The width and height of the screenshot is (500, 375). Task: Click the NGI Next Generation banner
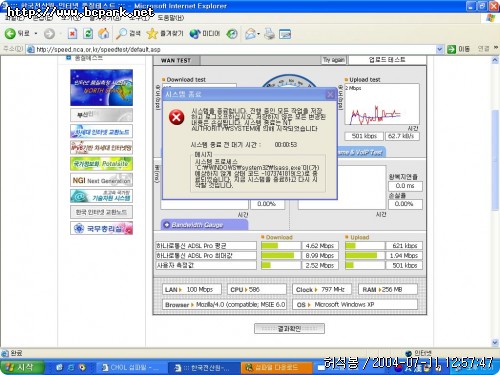101,180
